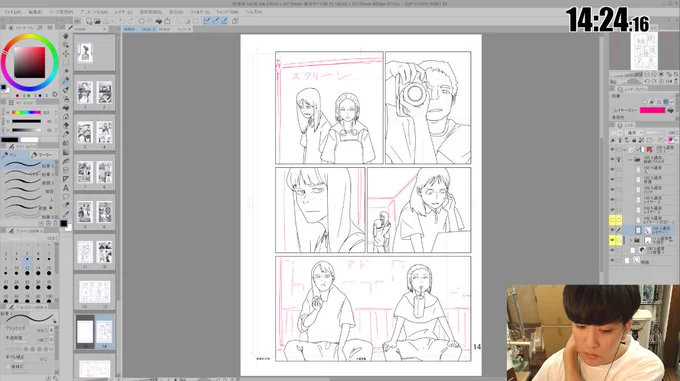The height and width of the screenshot is (381, 680).
Task: Click the rightmost icon of the command bar
Action: pyautogui.click(x=235, y=21)
